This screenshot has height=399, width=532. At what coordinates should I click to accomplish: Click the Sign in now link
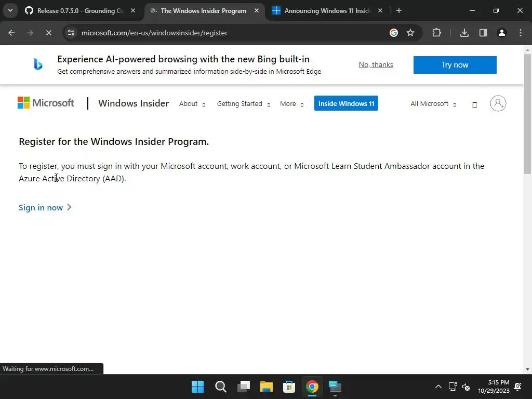tap(45, 208)
